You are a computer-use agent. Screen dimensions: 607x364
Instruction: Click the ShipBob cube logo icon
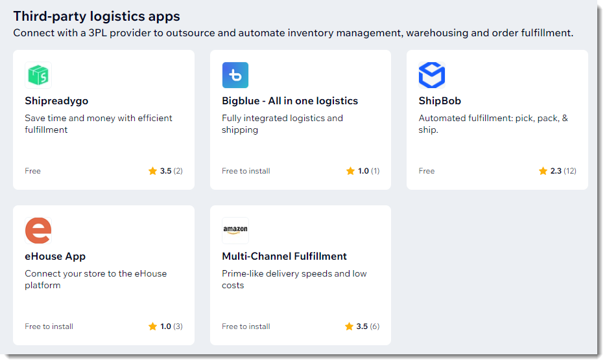click(432, 75)
